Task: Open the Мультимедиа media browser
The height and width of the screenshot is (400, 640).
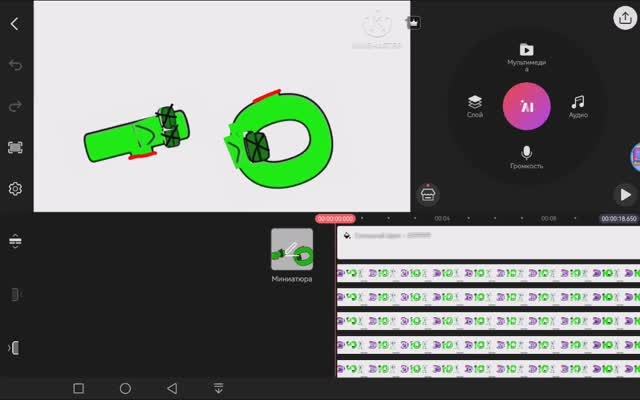Action: point(527,56)
